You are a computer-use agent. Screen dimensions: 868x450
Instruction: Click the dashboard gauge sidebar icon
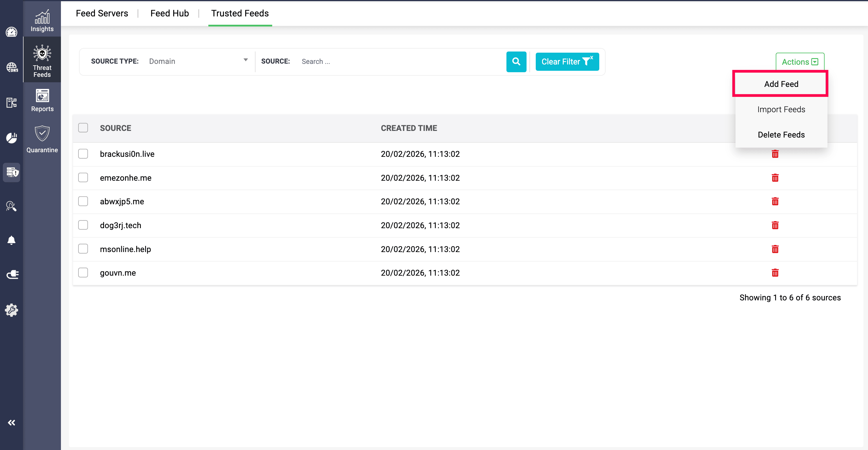[x=11, y=32]
